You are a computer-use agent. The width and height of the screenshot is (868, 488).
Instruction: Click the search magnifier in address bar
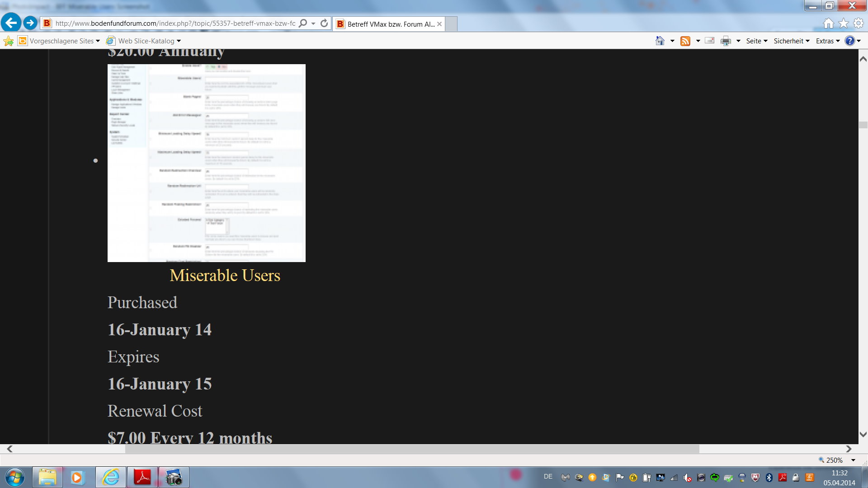click(x=303, y=23)
